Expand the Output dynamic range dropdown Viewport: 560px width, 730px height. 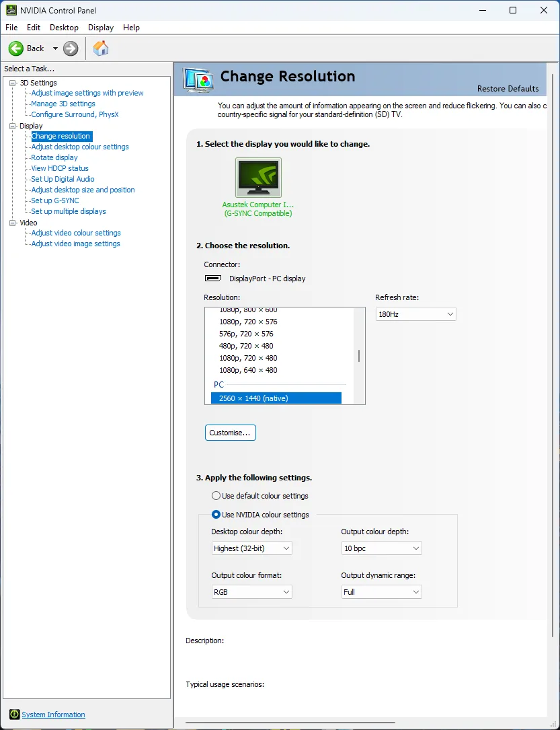pos(381,592)
